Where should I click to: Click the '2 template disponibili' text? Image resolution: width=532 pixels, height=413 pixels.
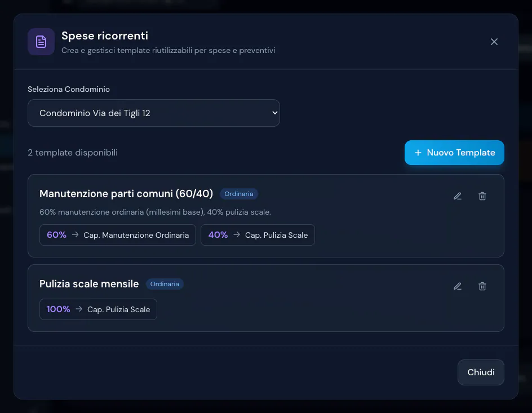tap(73, 153)
